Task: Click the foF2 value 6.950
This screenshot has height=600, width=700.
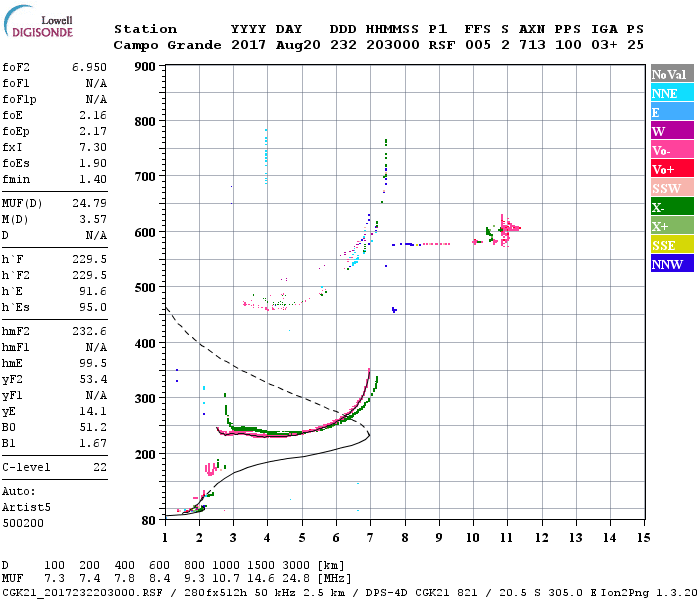Action: click(89, 67)
